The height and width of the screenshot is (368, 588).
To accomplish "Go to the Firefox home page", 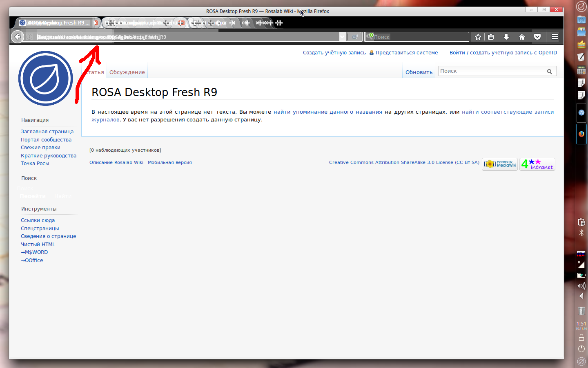I will (x=522, y=37).
